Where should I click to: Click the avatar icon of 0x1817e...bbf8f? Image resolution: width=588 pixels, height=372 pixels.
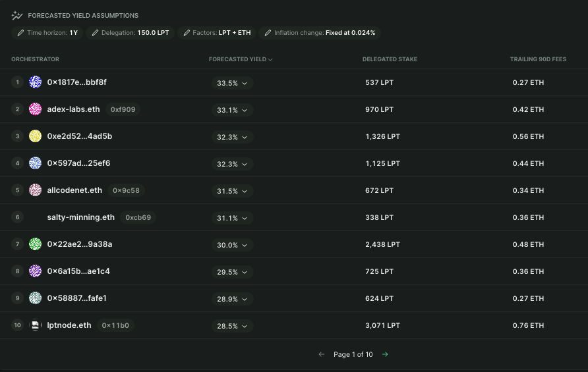[x=35, y=82]
